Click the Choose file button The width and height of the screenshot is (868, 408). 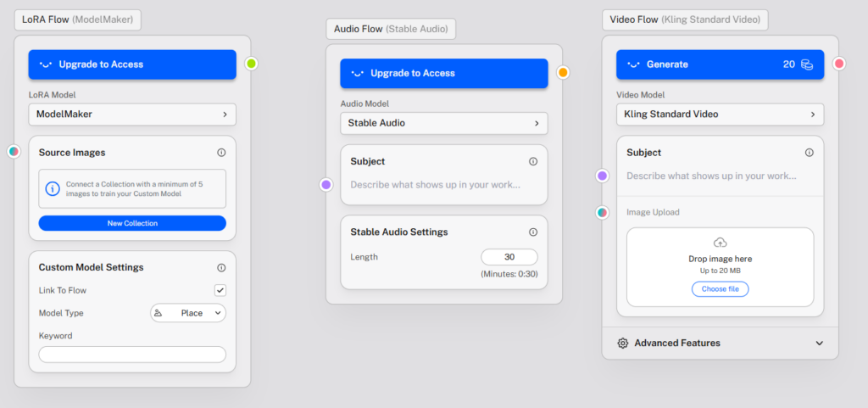point(720,289)
